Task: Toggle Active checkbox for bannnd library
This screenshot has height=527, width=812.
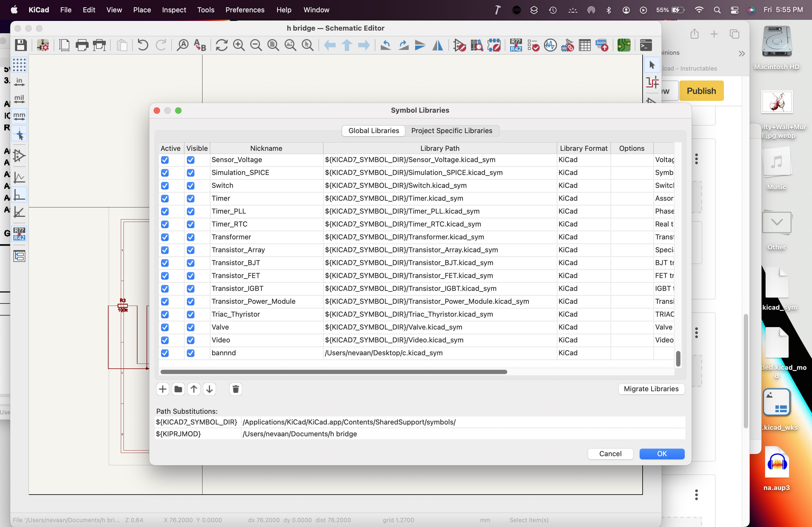Action: click(x=165, y=353)
